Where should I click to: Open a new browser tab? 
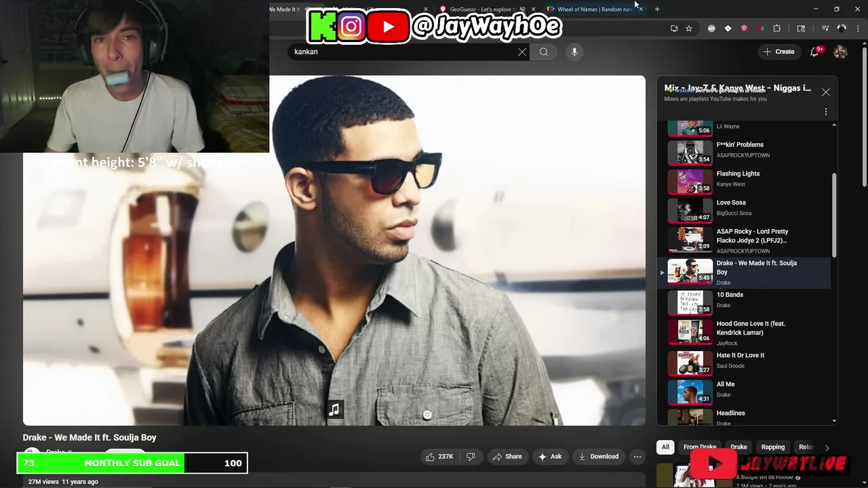[657, 9]
